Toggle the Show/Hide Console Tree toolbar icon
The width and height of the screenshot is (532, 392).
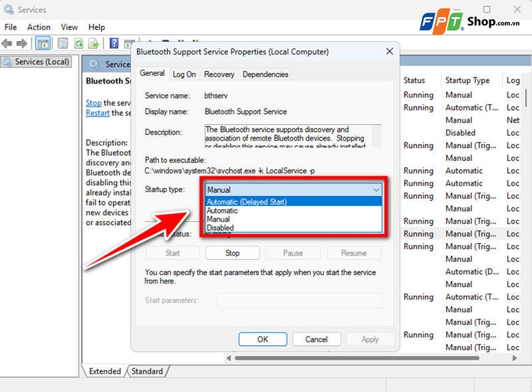click(43, 43)
